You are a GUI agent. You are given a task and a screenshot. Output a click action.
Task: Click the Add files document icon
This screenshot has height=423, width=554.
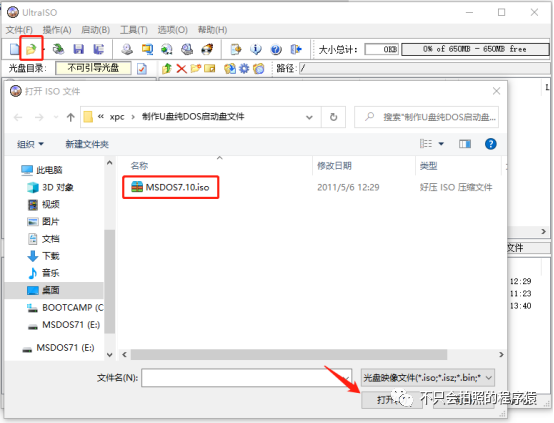click(x=236, y=49)
